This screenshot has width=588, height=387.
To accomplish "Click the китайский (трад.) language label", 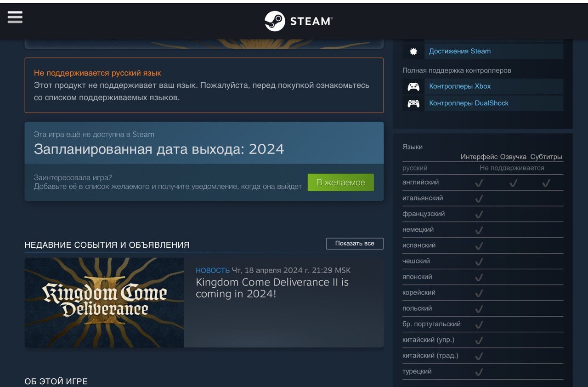I will click(430, 355).
